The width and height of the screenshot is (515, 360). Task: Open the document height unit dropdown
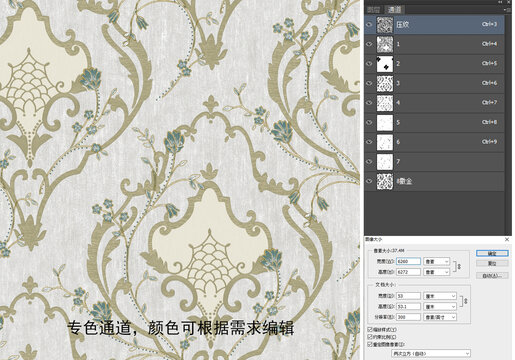coord(440,306)
